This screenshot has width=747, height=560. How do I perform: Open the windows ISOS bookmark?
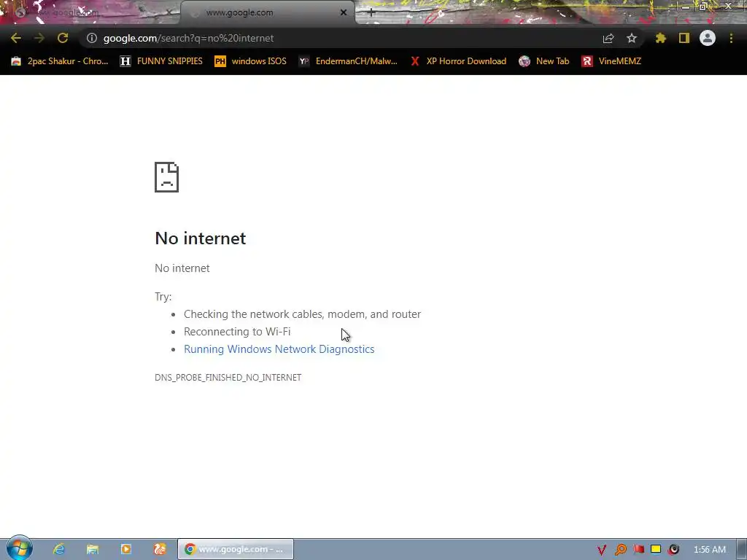pyautogui.click(x=251, y=61)
